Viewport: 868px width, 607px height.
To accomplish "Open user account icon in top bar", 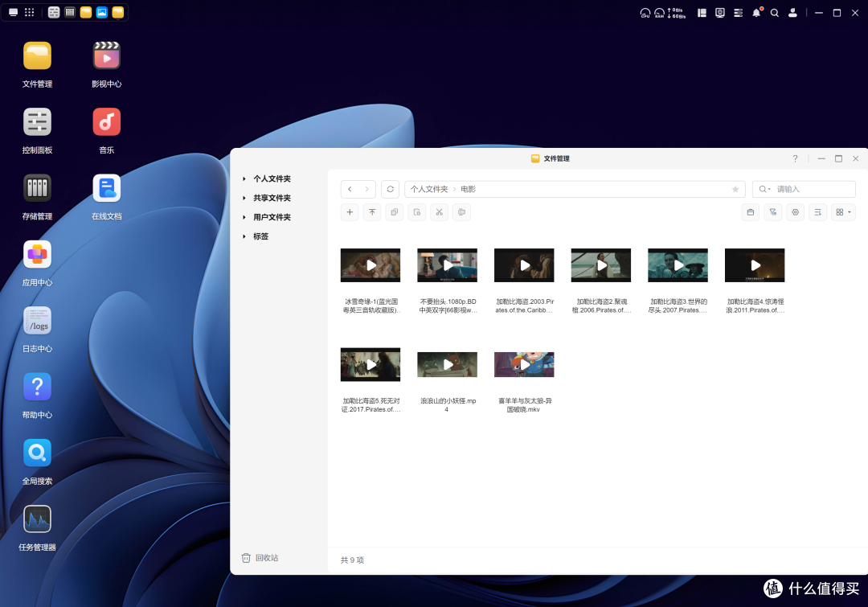I will coord(792,13).
